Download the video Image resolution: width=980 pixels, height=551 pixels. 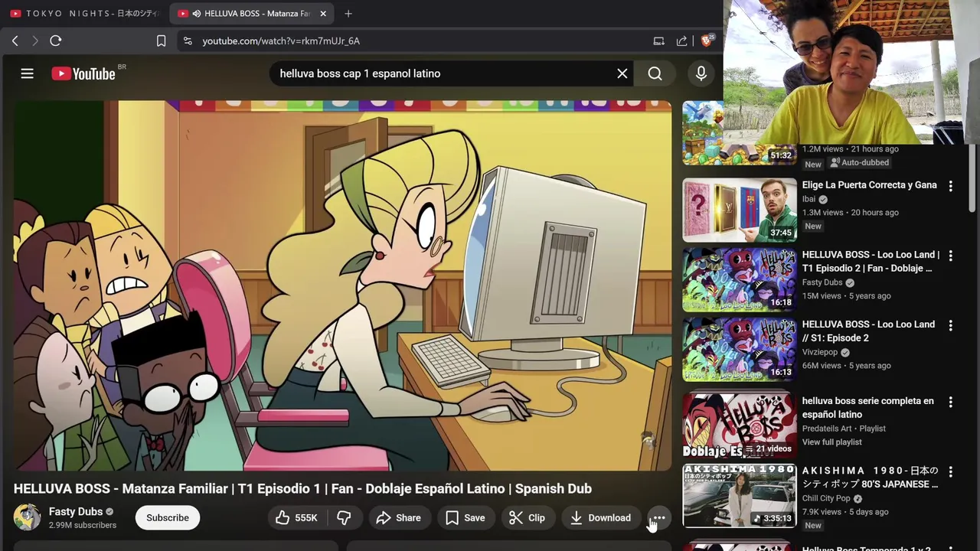[601, 518]
